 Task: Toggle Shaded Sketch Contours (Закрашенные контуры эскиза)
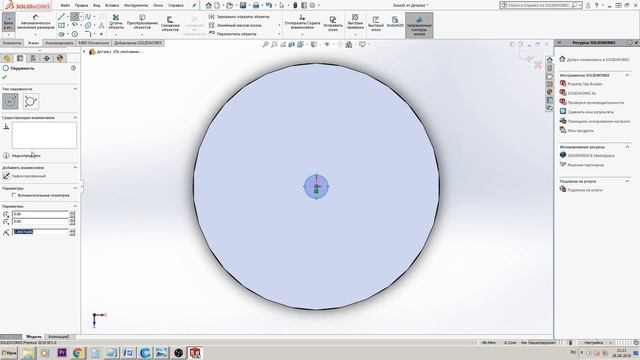pyautogui.click(x=419, y=25)
